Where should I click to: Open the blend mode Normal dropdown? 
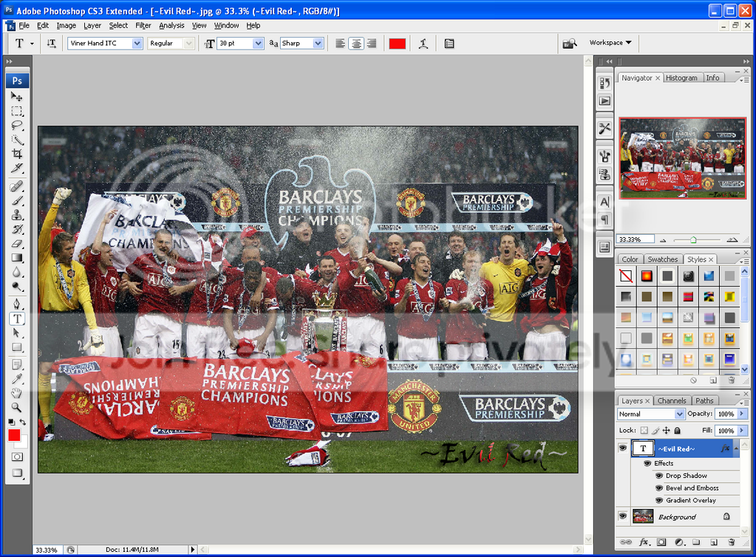click(x=679, y=414)
